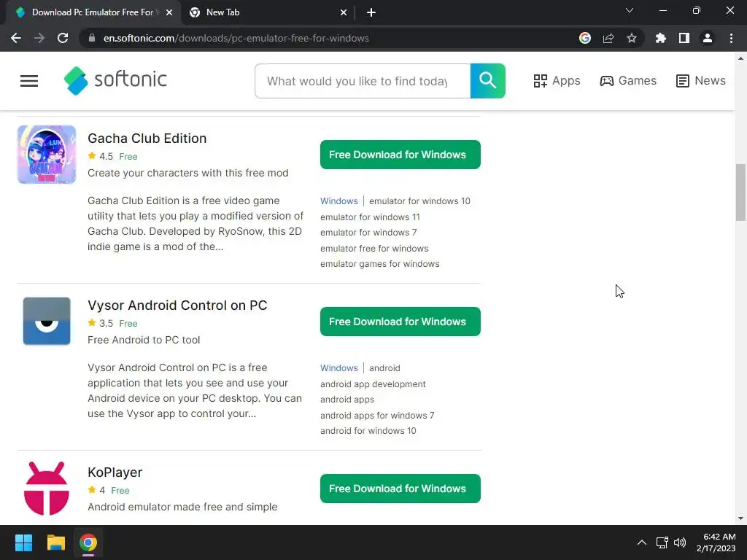Click 'Android emulator made free and simple' text
Screen dimensions: 747x560
(182, 507)
